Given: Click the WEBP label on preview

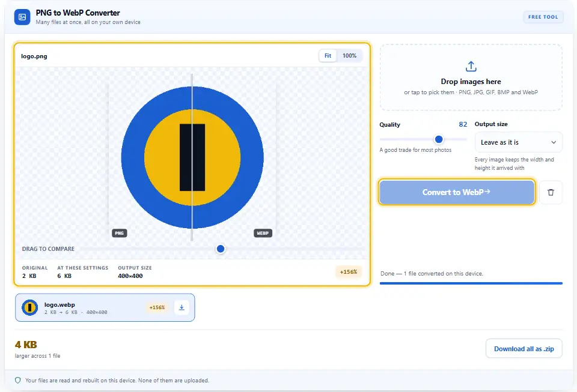Looking at the screenshot, I should (263, 233).
